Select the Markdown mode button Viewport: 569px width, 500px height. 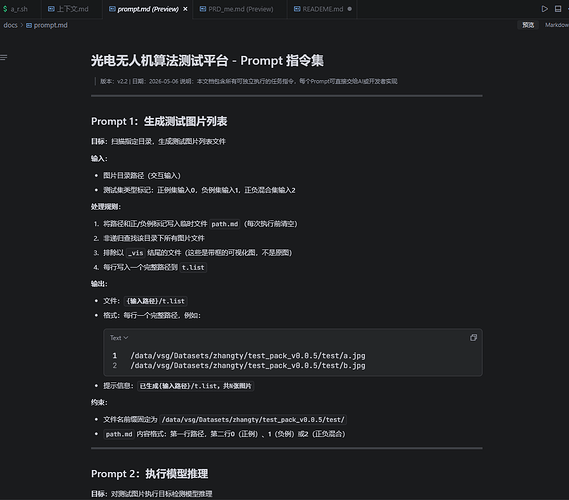tap(557, 25)
